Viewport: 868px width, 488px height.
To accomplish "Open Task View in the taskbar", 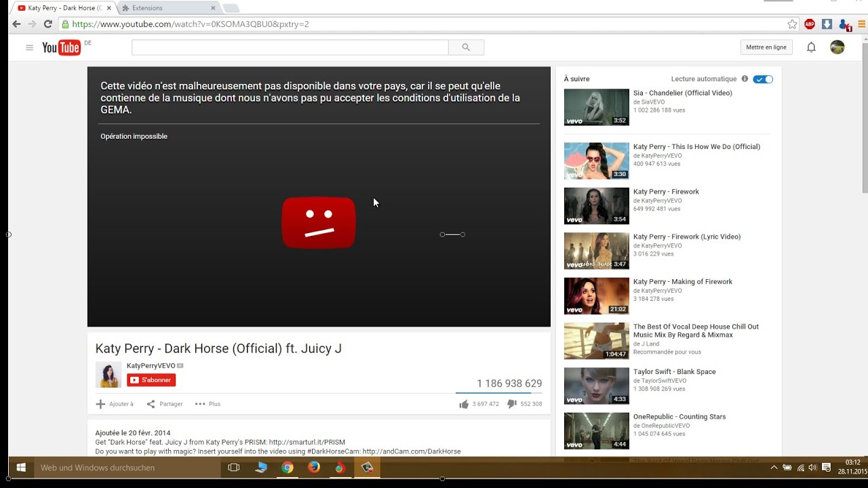I will [234, 468].
